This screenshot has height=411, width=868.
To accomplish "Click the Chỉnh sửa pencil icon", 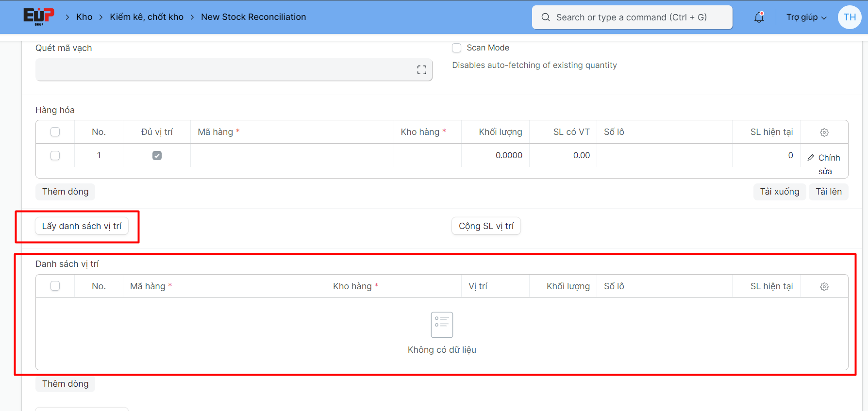I will tap(811, 158).
